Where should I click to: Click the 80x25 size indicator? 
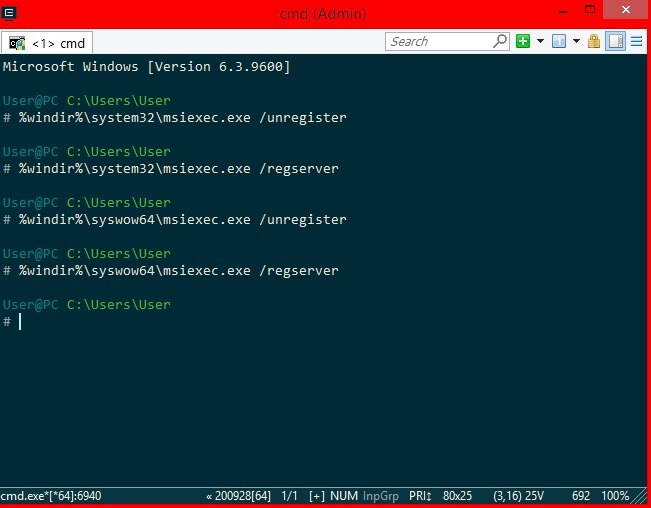(457, 496)
